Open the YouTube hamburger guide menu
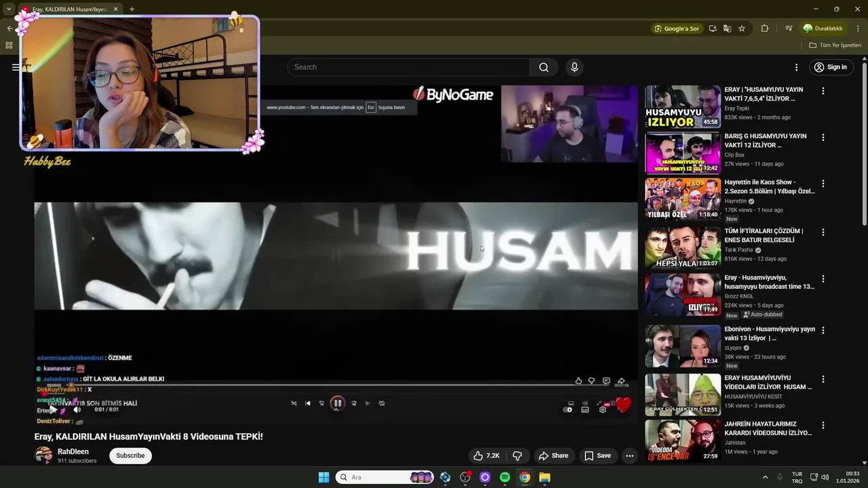Viewport: 868px width, 488px height. (x=16, y=67)
